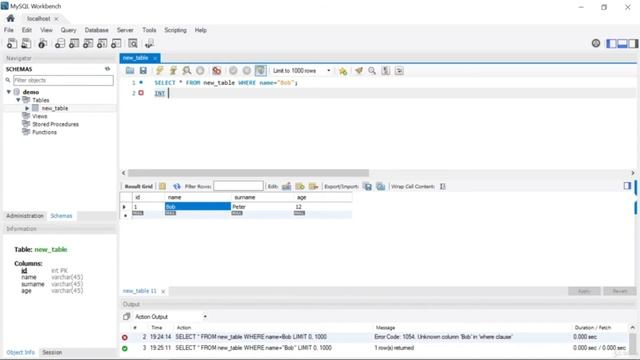Switch to the Administration tab
This screenshot has width=640, height=360.
(25, 216)
